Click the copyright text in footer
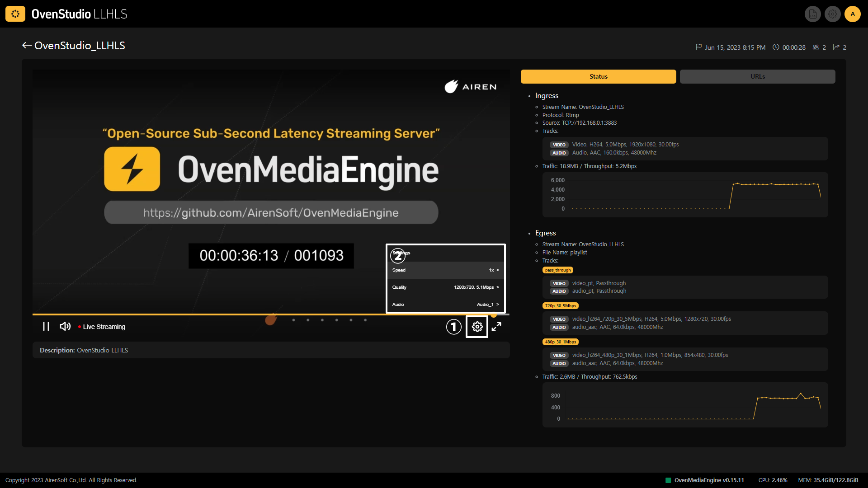Screen dimensions: 868x488 (71, 480)
